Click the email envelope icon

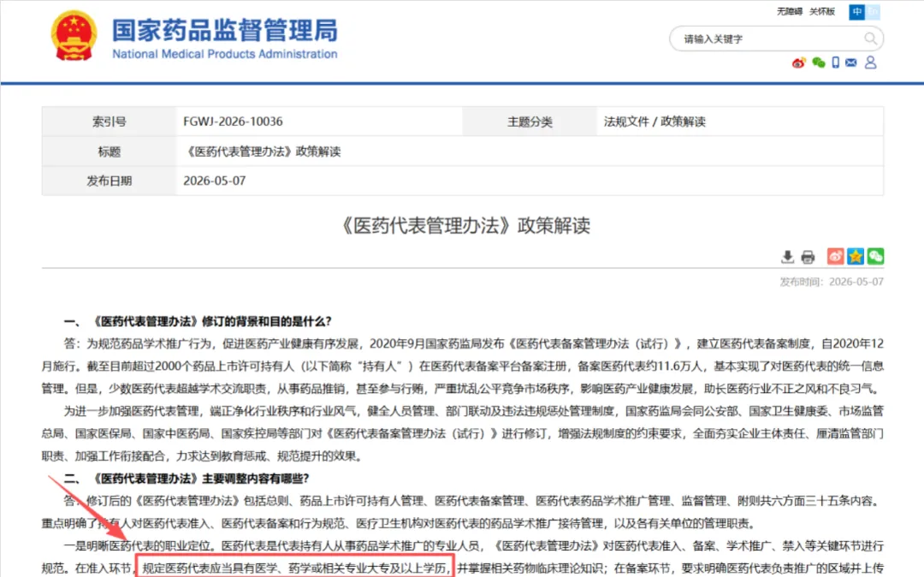(851, 62)
